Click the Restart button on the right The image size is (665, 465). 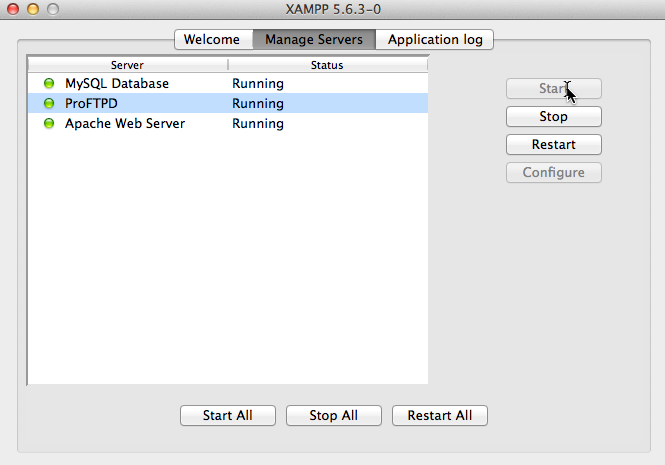553,145
